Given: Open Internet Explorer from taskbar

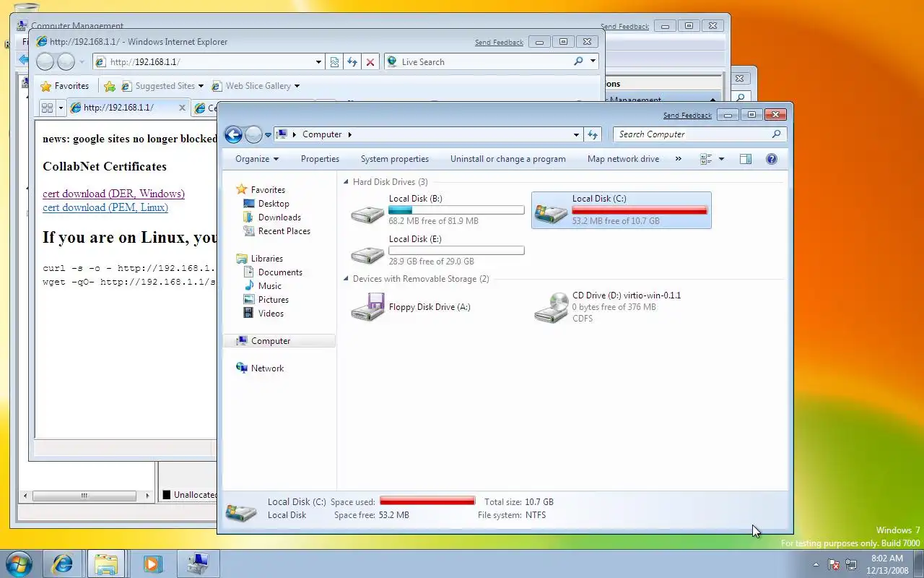Looking at the screenshot, I should click(x=62, y=564).
